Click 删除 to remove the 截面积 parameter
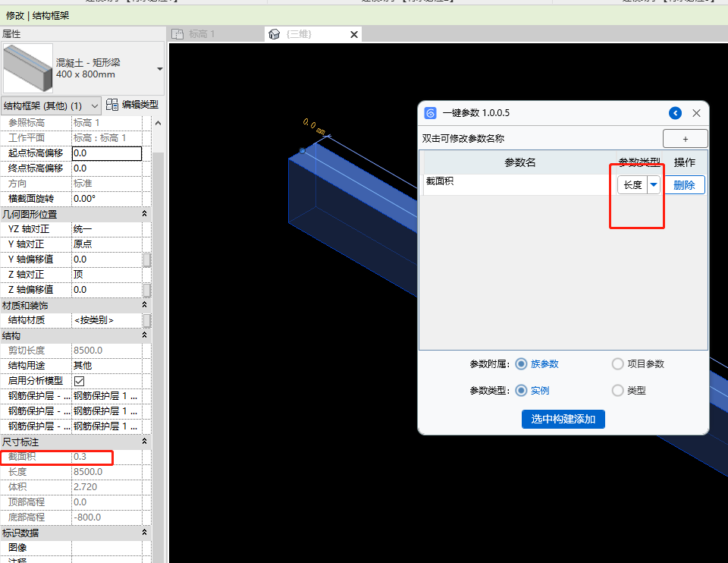 [684, 185]
